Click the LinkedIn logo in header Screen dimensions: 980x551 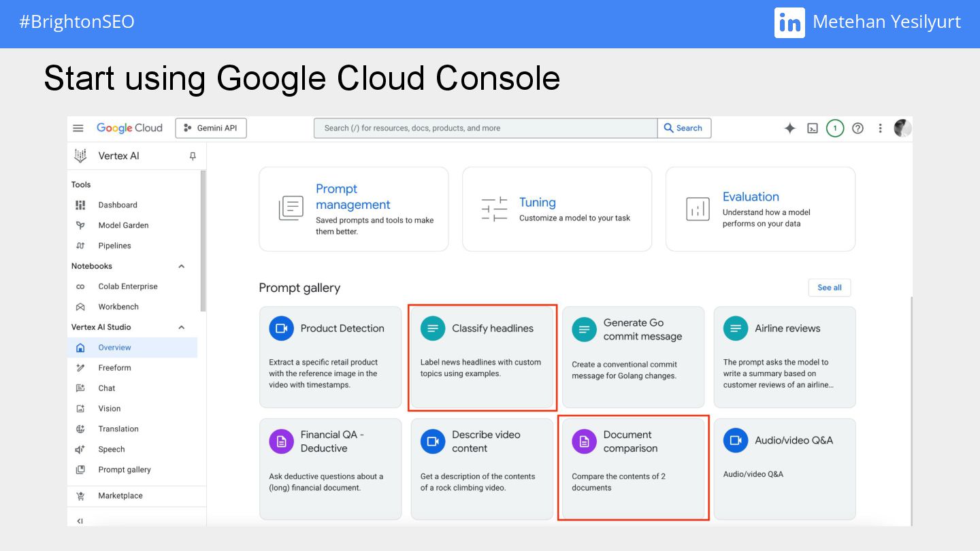point(789,22)
